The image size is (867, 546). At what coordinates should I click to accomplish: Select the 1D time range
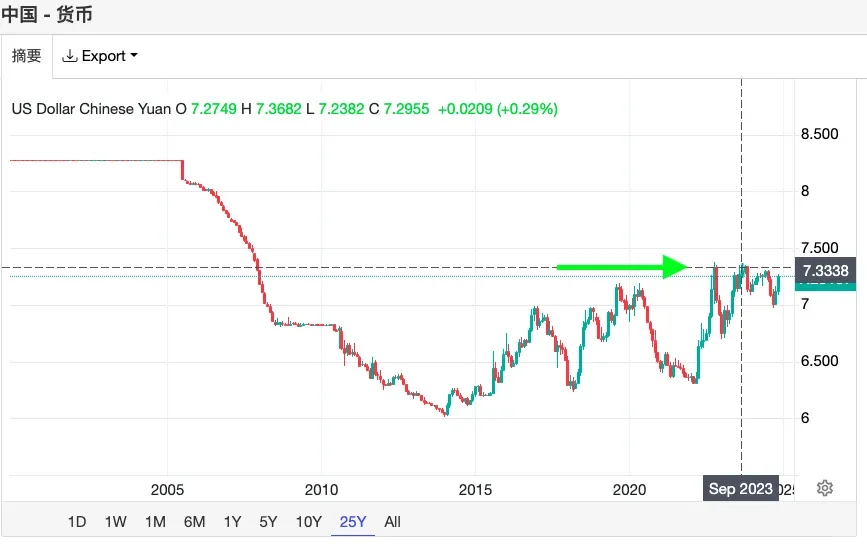[x=77, y=522]
